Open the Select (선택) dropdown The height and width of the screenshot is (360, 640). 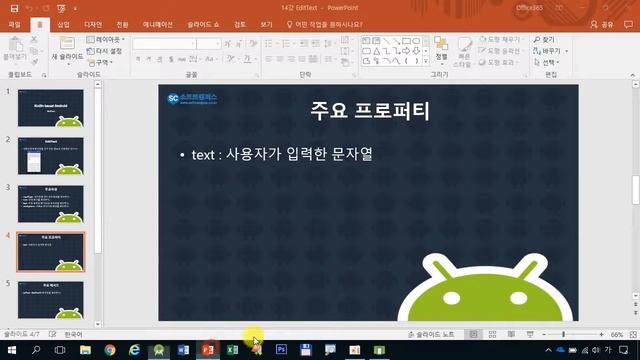(x=546, y=62)
